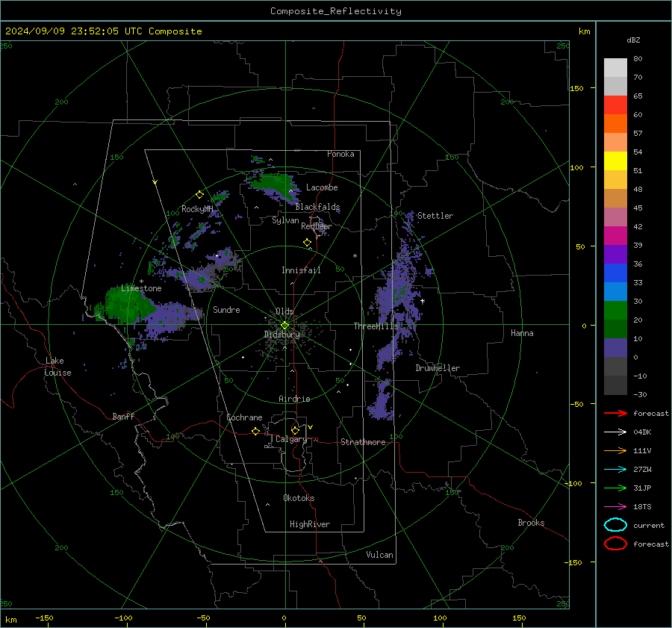Click the Blackfalds label
The width and height of the screenshot is (672, 628).
coord(317,207)
